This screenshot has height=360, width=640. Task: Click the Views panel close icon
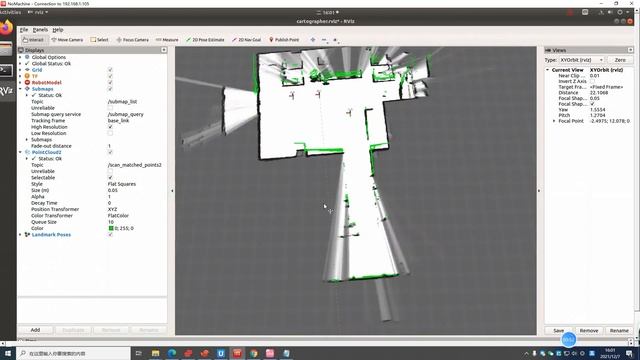pos(631,50)
